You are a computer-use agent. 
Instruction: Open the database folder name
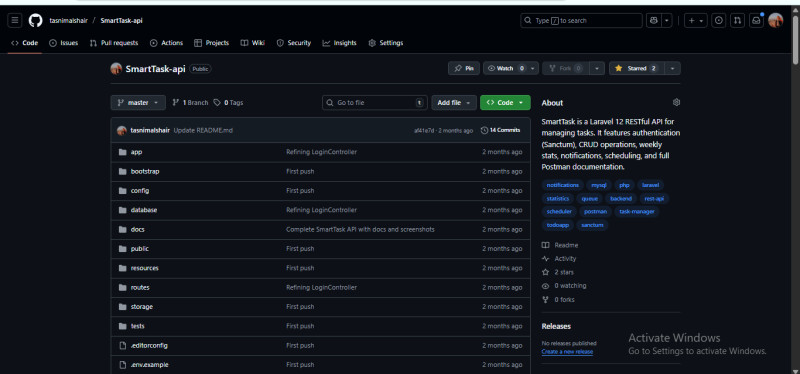144,210
